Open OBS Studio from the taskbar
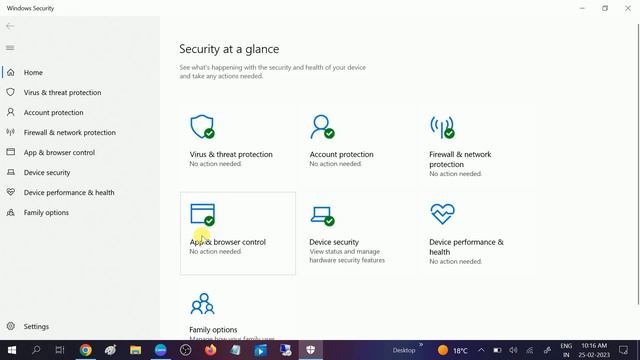640x360 pixels. pyautogui.click(x=185, y=350)
